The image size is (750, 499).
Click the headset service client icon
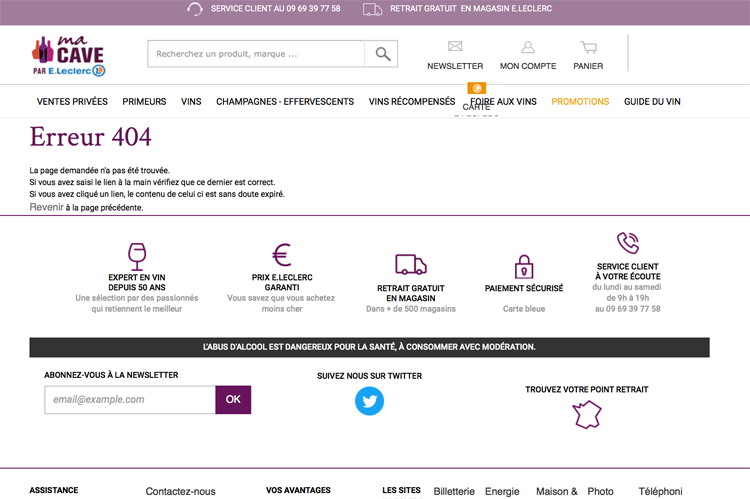pyautogui.click(x=195, y=9)
